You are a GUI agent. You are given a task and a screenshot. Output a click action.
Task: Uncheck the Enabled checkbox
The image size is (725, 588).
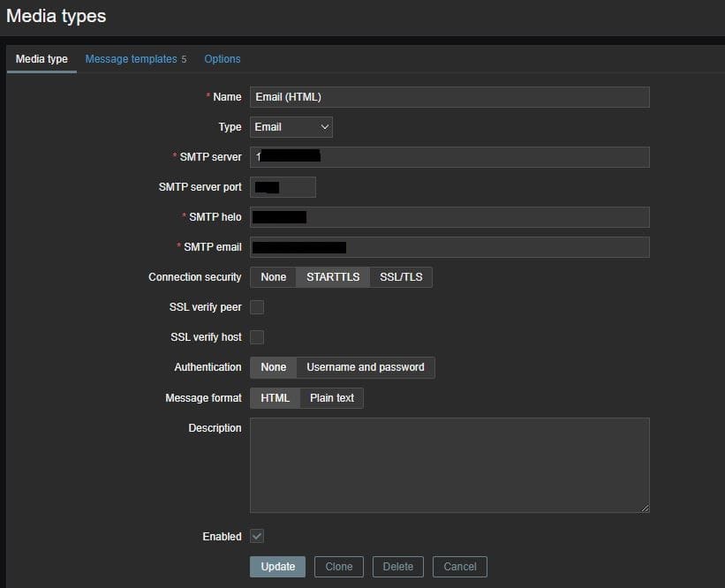point(257,536)
